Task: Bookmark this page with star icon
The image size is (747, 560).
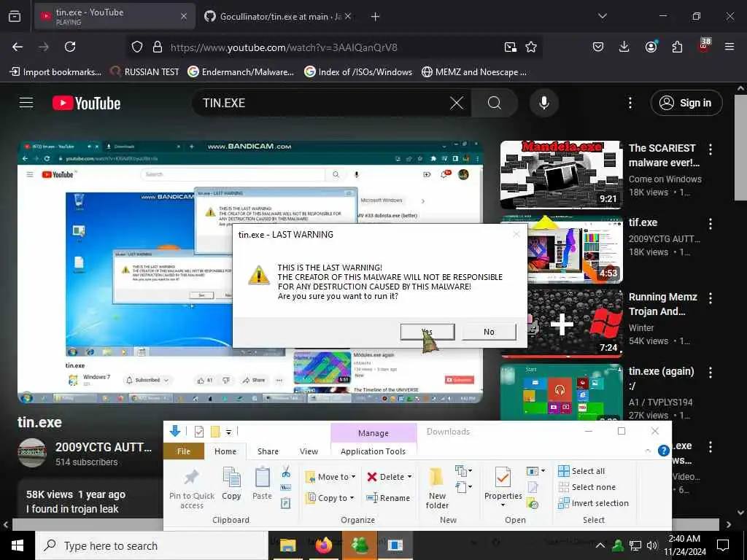Action: (531, 47)
